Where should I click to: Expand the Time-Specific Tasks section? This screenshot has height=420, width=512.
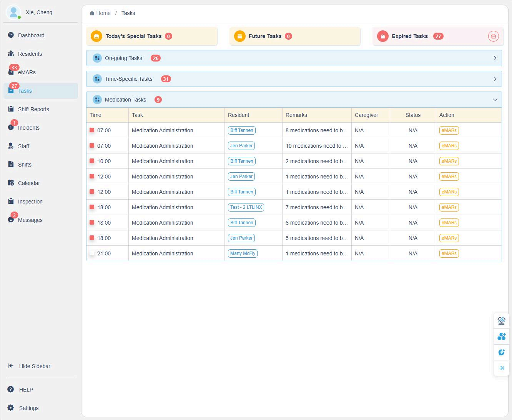click(x=495, y=79)
